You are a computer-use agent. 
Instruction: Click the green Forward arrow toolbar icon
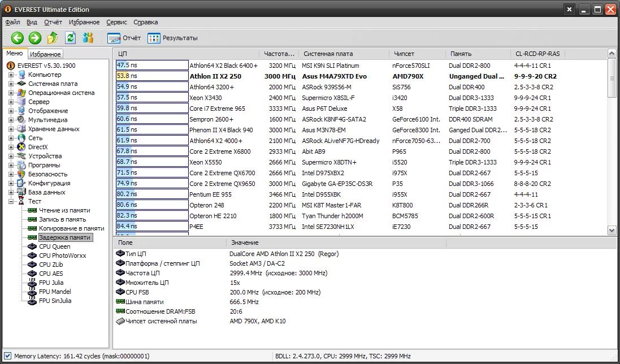[x=35, y=38]
